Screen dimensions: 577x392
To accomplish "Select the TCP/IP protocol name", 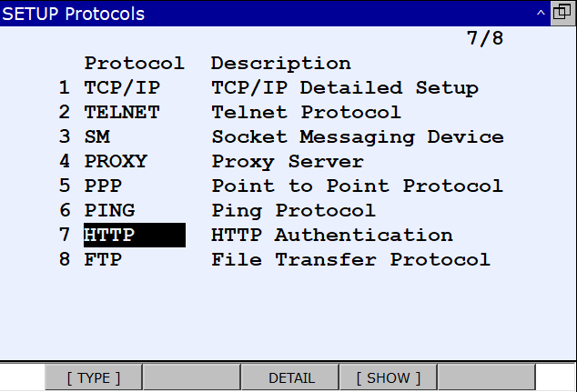I will coord(116,88).
